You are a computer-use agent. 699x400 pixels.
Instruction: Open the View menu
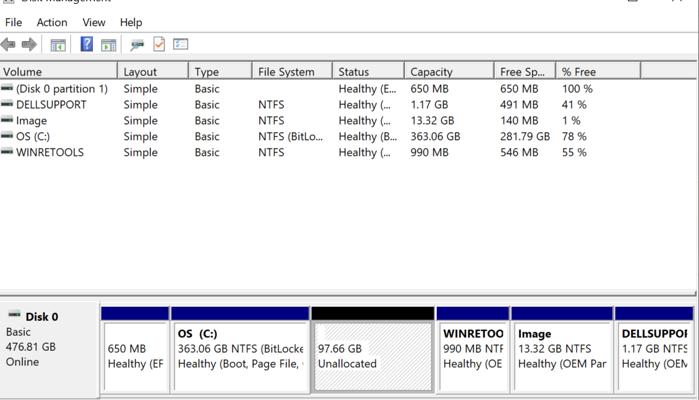point(94,22)
